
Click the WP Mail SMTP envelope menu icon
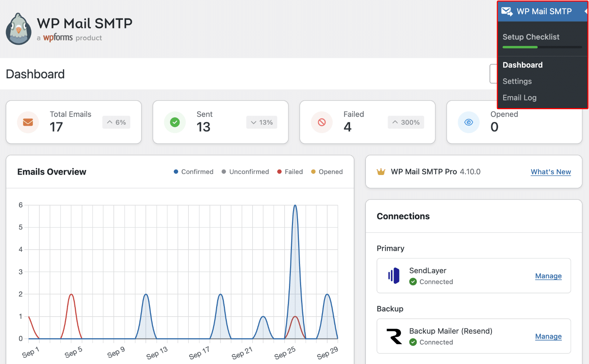click(x=507, y=11)
